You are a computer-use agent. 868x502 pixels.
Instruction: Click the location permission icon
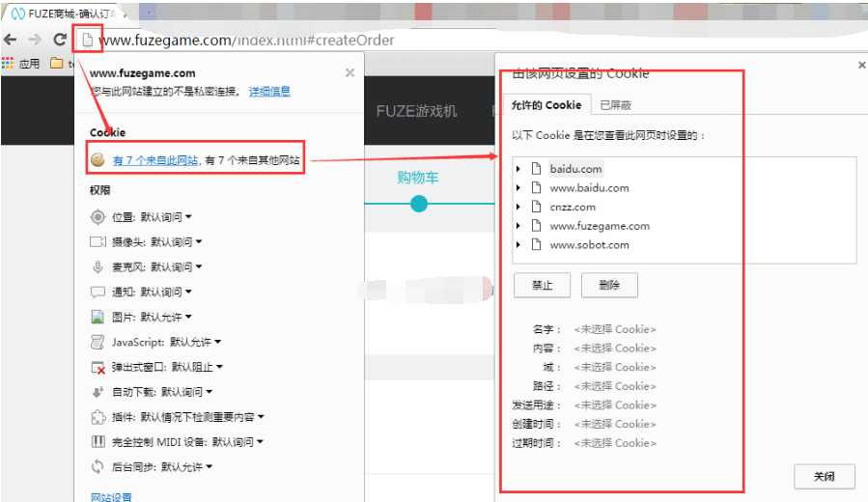tap(98, 217)
